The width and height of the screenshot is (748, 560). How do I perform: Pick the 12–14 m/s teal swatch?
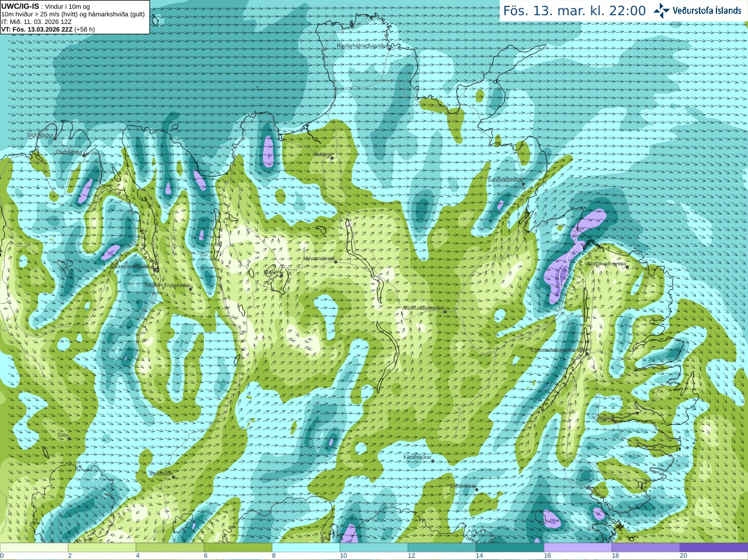(x=442, y=548)
